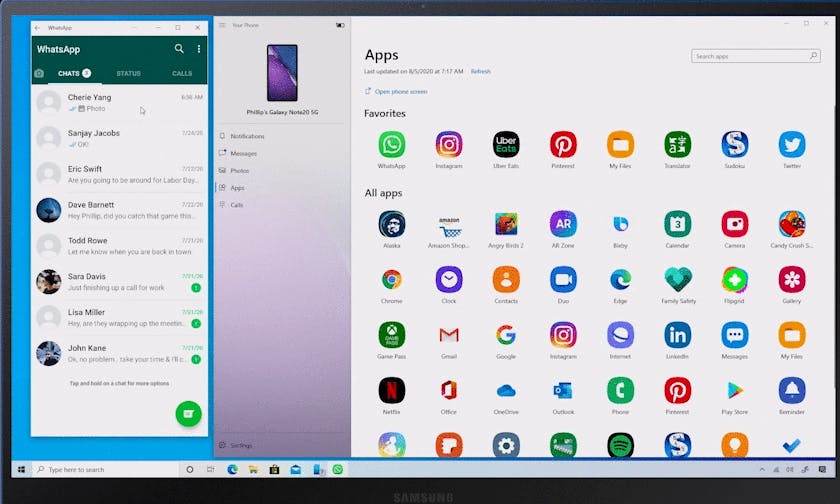Click the taskbar search box

pos(106,469)
